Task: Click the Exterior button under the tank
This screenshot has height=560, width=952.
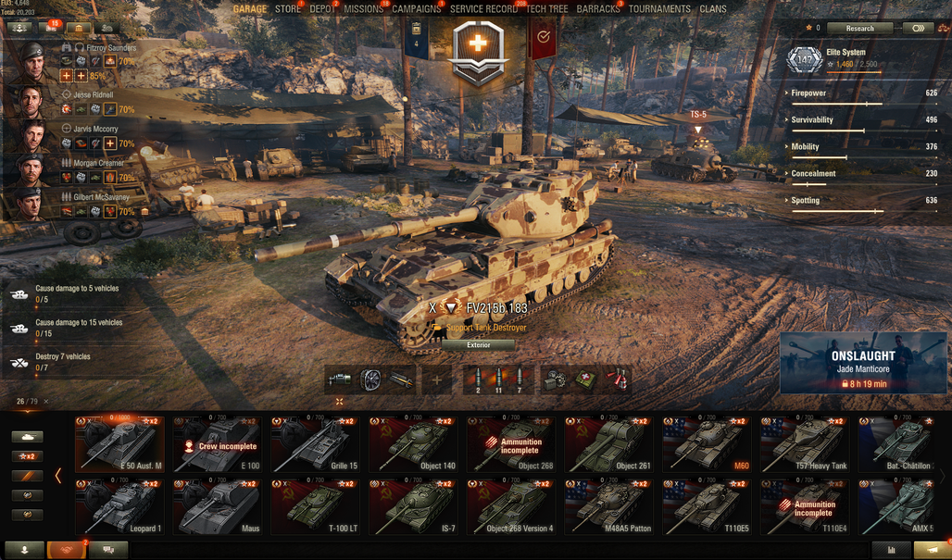Action: (x=479, y=344)
